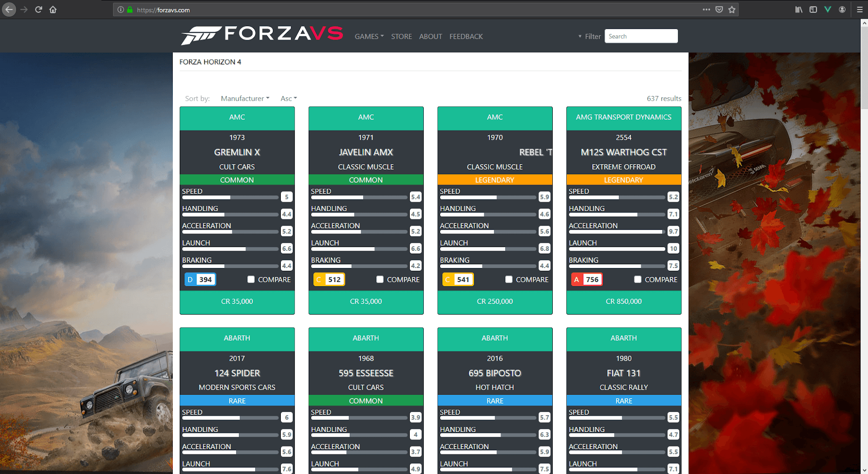Select the GREMLIN X car title

click(237, 152)
